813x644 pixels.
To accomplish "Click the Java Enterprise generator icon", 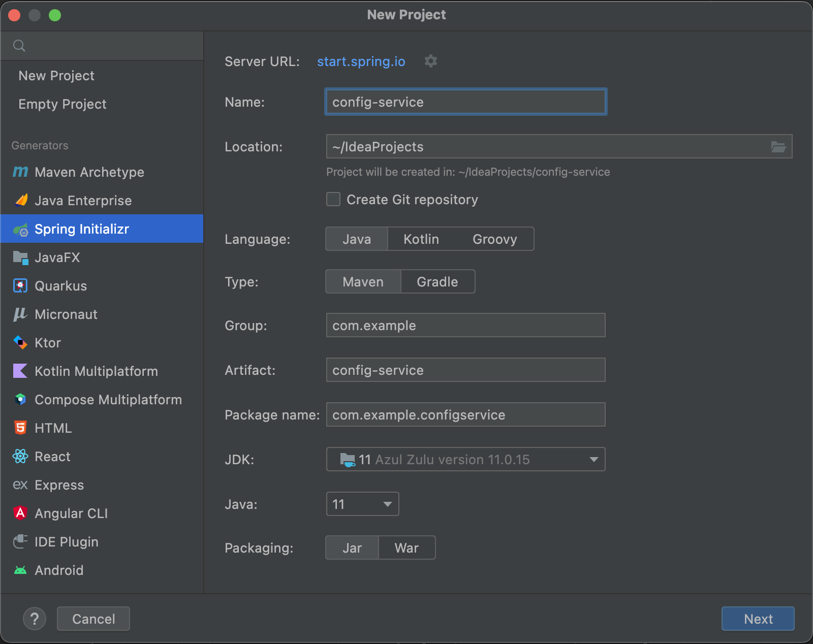I will pos(20,201).
